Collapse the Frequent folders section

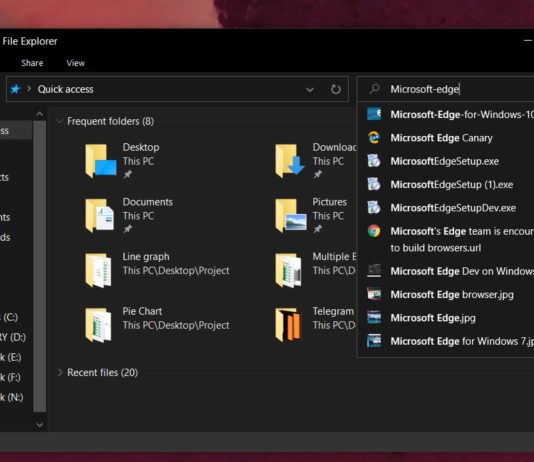[60, 121]
